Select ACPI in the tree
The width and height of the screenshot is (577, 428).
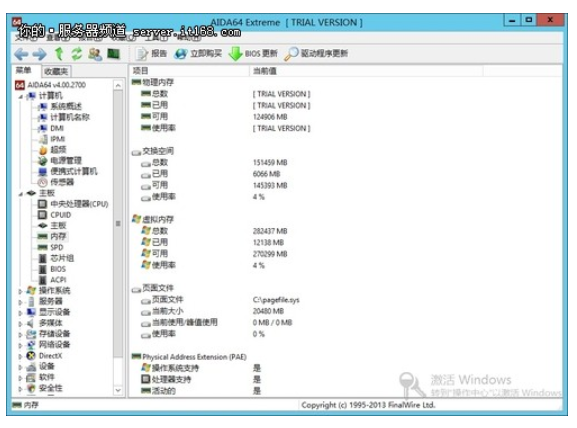(52, 280)
